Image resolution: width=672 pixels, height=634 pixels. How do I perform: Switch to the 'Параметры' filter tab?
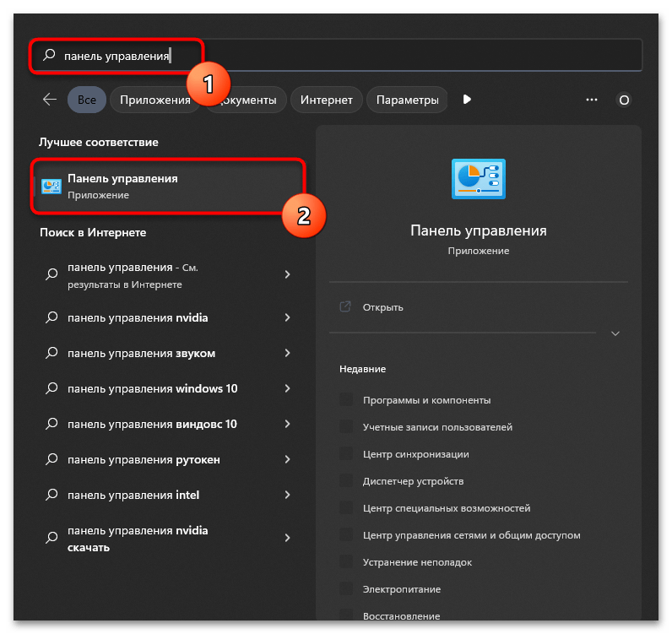coord(407,100)
